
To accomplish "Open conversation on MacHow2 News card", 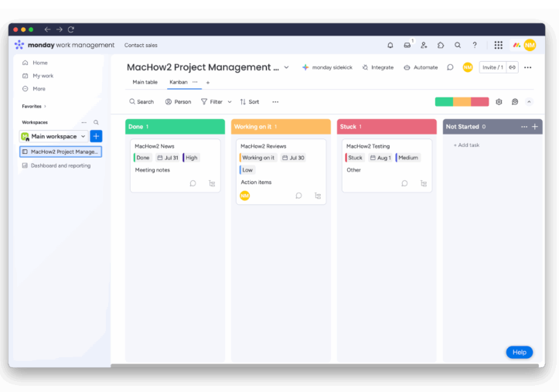I will point(193,184).
